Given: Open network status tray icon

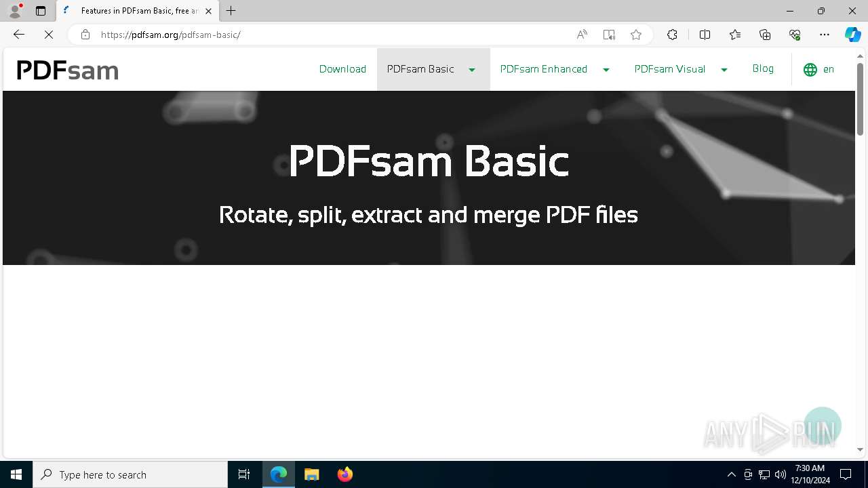Looking at the screenshot, I should tap(764, 474).
